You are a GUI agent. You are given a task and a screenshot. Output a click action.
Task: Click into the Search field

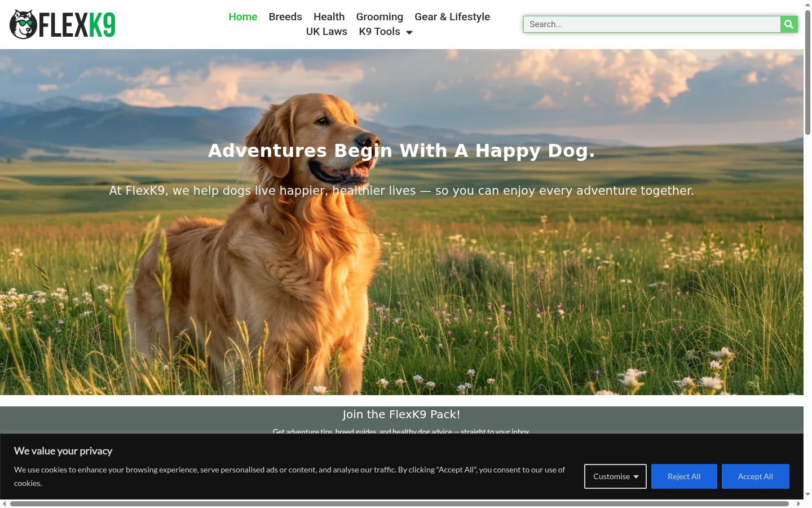[652, 24]
